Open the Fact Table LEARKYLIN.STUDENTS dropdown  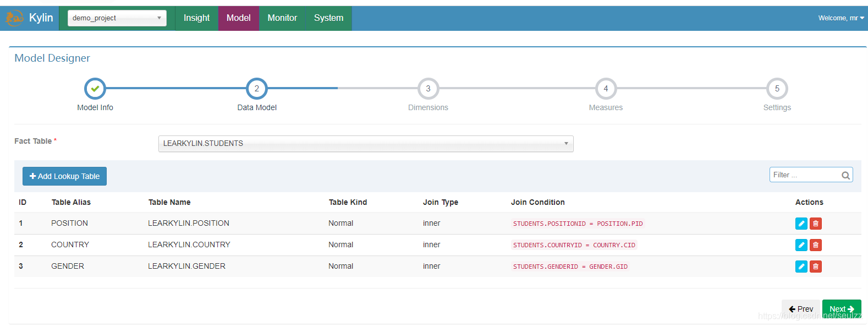[366, 144]
